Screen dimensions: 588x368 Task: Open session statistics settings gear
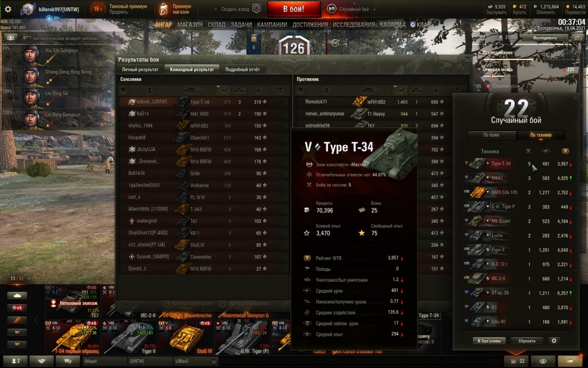(x=554, y=341)
